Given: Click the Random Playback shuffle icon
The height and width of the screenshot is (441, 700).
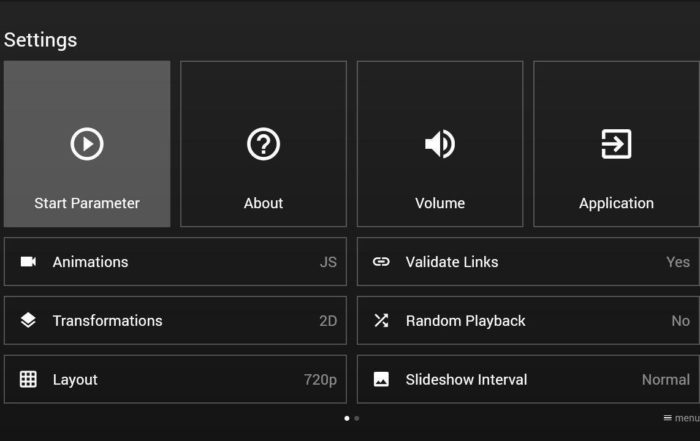Looking at the screenshot, I should click(381, 321).
